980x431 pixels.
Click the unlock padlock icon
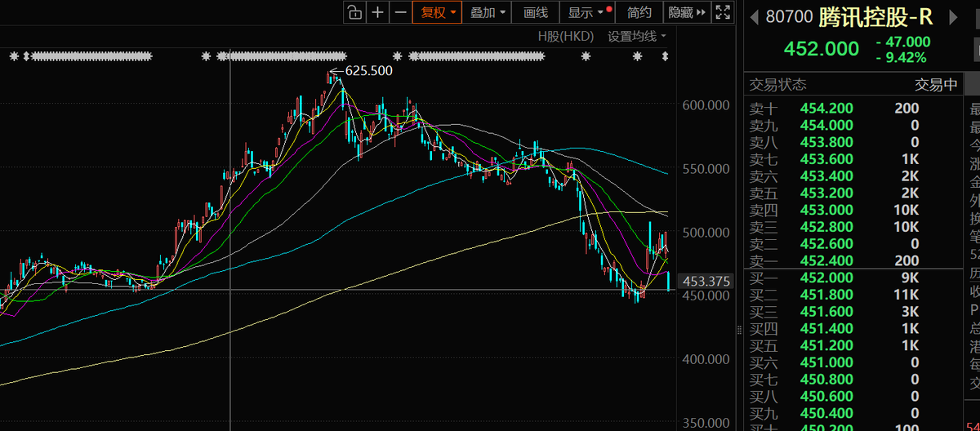point(354,11)
